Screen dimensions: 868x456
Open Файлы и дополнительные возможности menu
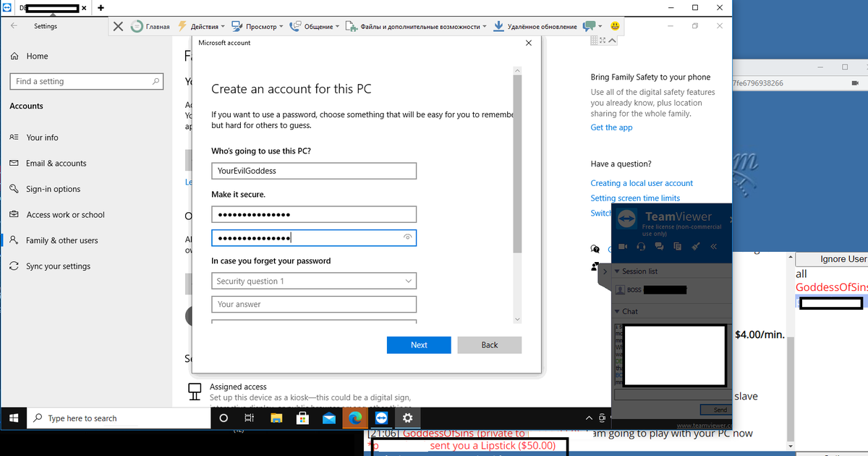417,26
